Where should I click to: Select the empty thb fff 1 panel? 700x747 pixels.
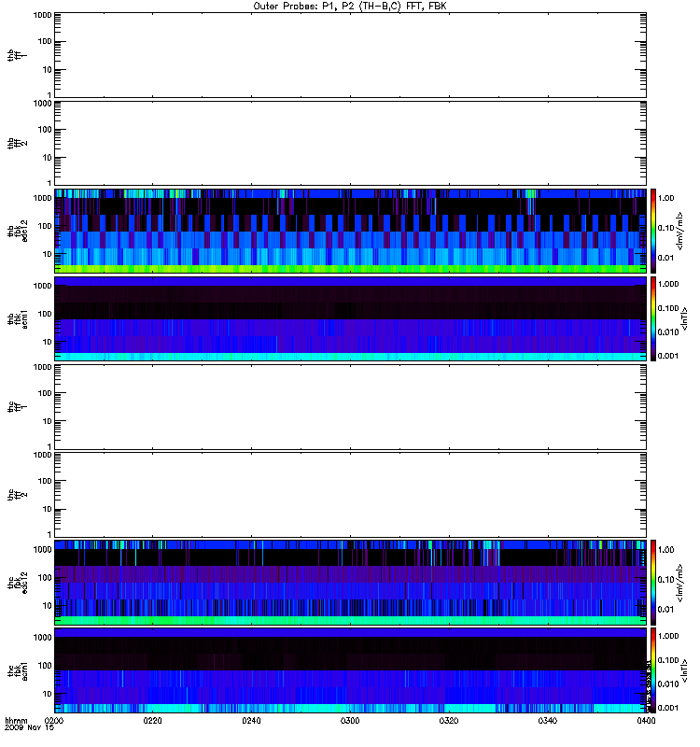(350, 55)
